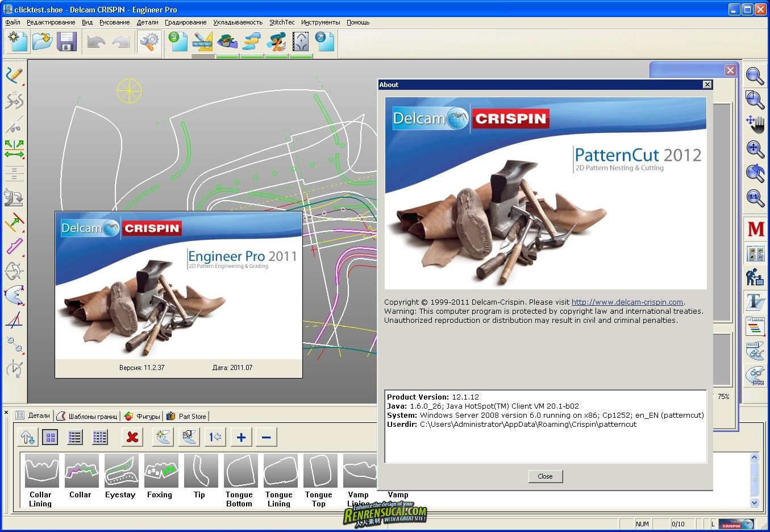This screenshot has width=770, height=532.
Task: Click the connected nodes tool in left toolbar
Action: (14, 344)
